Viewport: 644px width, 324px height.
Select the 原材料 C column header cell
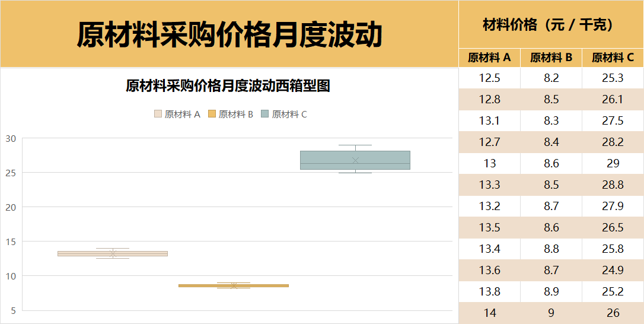coord(613,58)
